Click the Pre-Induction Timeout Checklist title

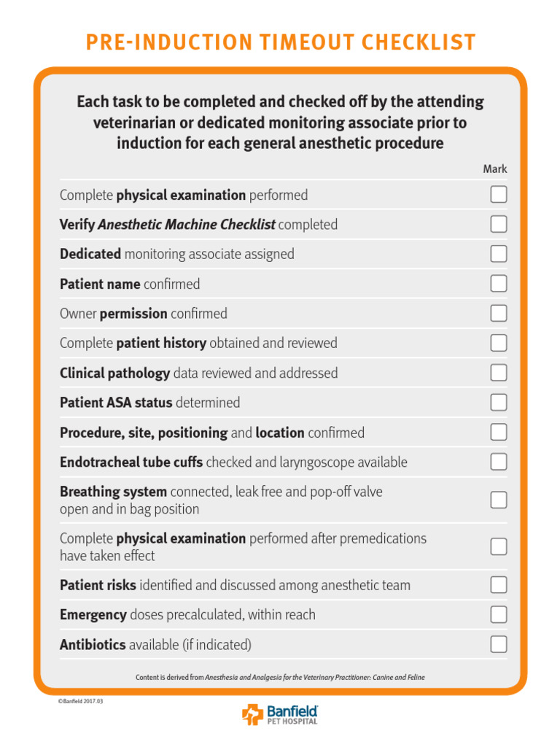[x=281, y=42]
